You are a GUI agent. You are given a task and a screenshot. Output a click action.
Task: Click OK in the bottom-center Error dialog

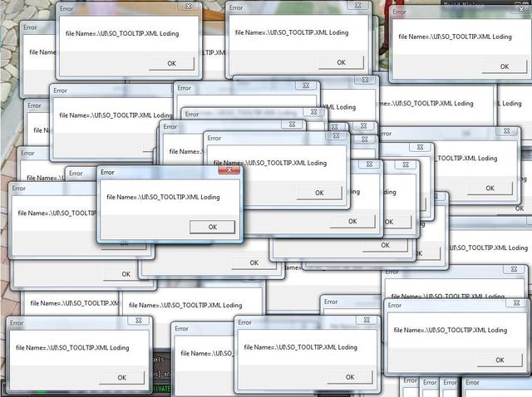tap(350, 377)
